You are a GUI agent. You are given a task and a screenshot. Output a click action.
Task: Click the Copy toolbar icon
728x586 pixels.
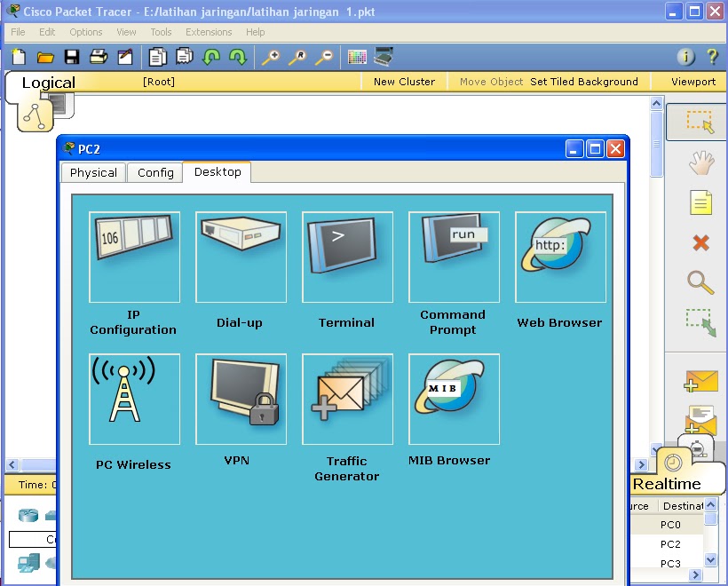point(157,57)
